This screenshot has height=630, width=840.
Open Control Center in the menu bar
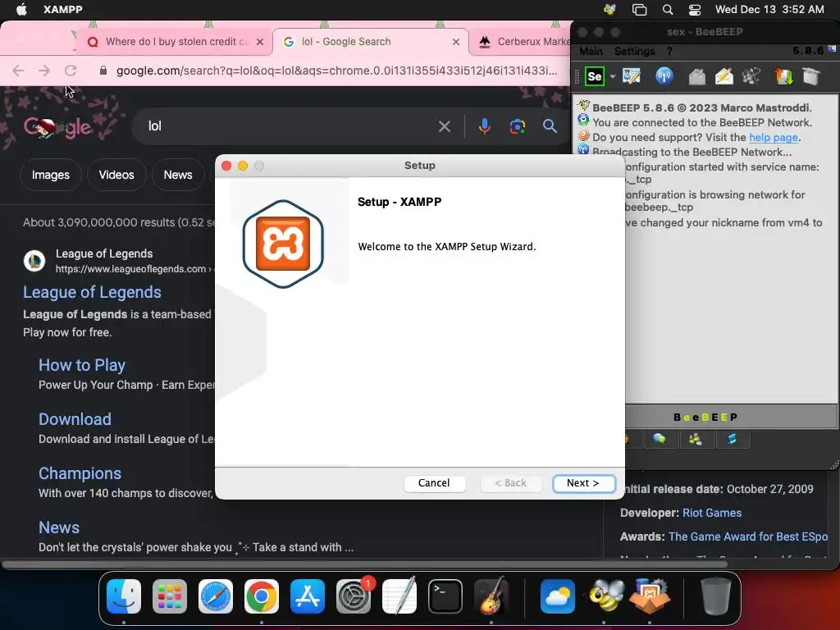click(694, 9)
